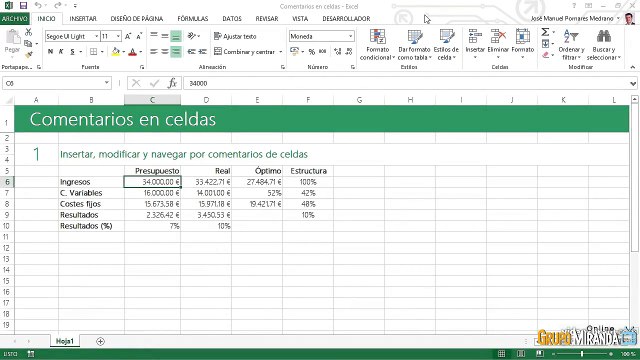Viewport: 640px width, 360px height.
Task: Toggle align right horizontal alignment
Action: [x=176, y=52]
